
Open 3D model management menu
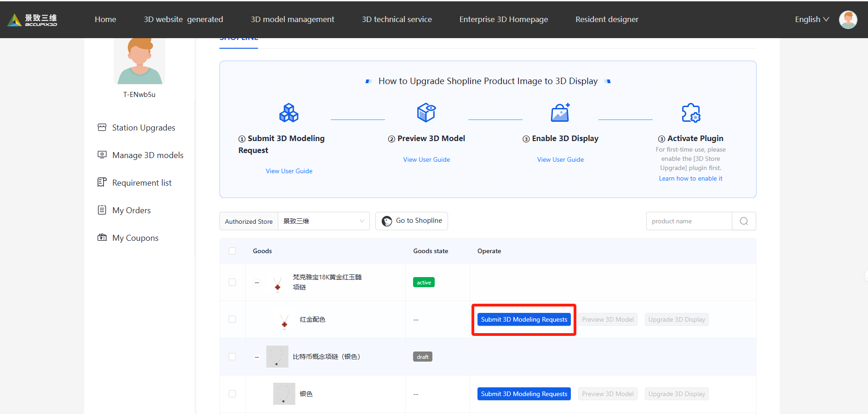click(293, 19)
